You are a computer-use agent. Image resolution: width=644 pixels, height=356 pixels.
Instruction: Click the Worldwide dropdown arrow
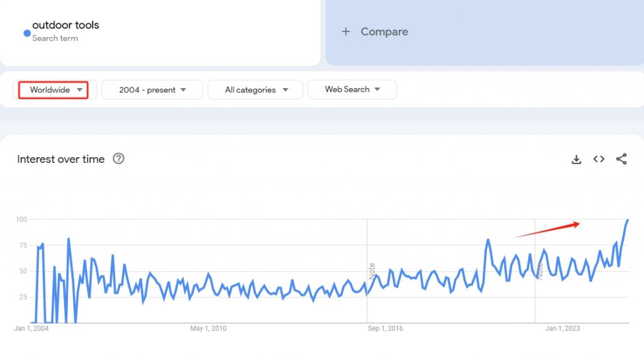80,89
